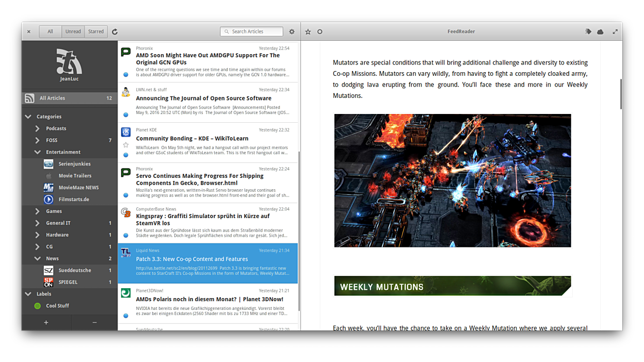Remove selected feed with the minus button

[94, 322]
